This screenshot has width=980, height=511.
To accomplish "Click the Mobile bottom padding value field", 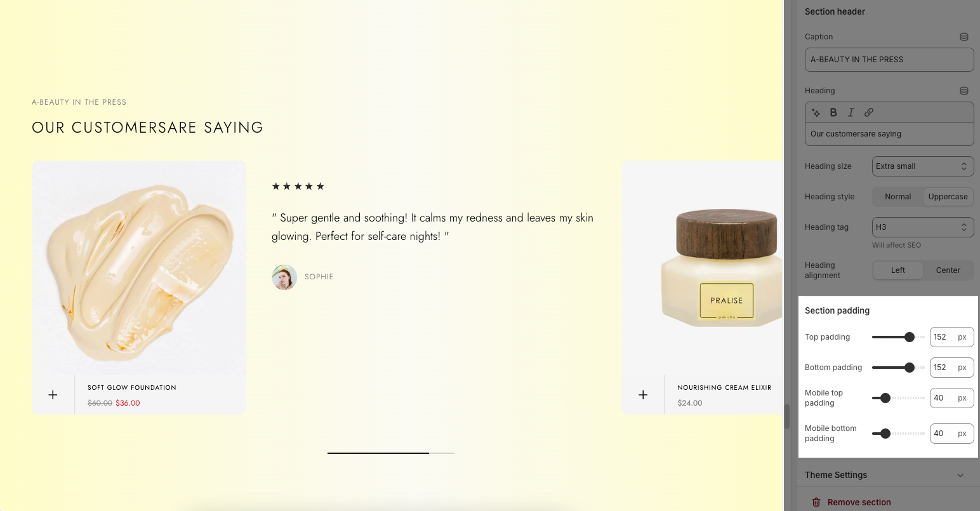I will point(951,434).
